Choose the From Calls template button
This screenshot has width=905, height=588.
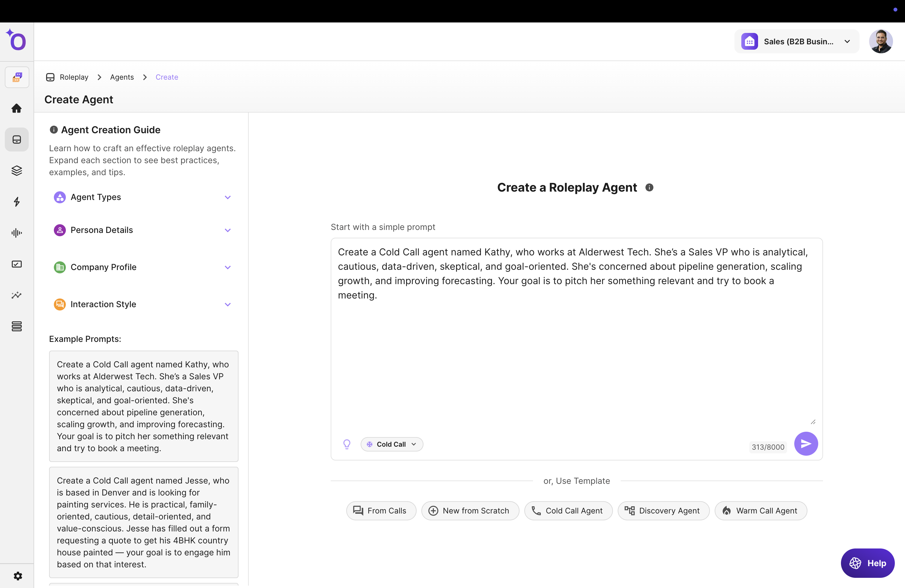tap(381, 510)
